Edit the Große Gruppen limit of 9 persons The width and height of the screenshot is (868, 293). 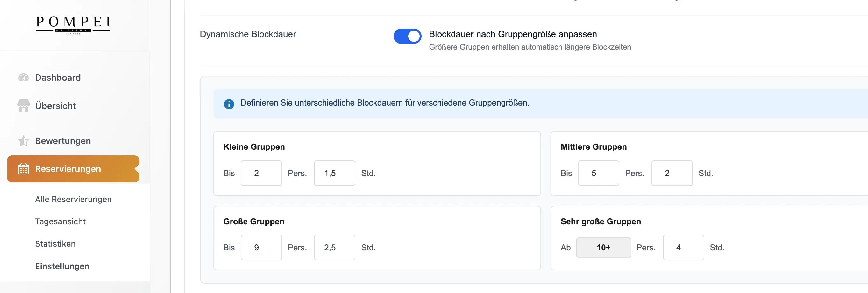(261, 247)
